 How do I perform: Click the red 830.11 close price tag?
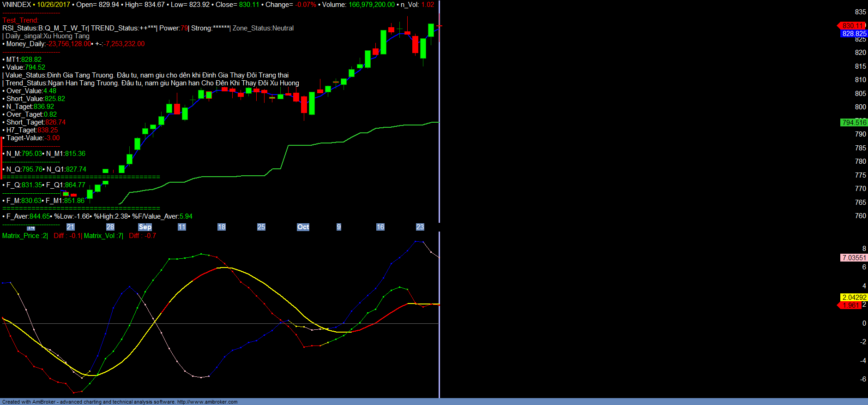coord(852,26)
